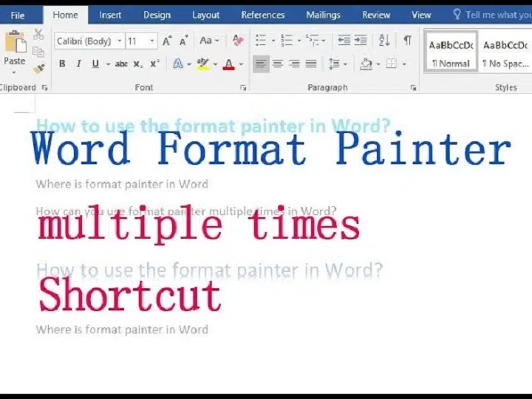Open the Font dialog launcher

click(x=243, y=88)
